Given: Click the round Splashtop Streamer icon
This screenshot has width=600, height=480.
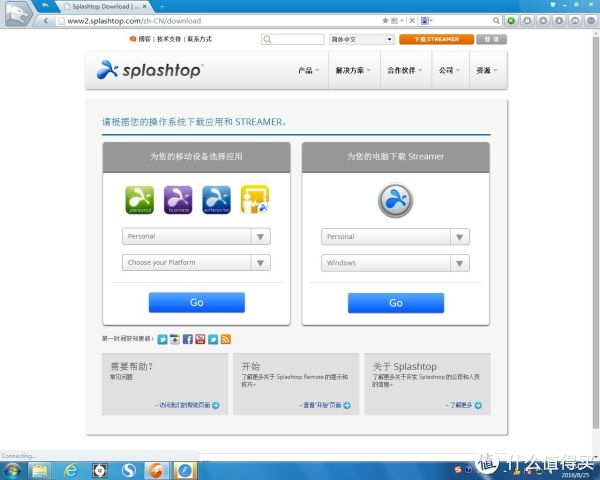Looking at the screenshot, I should [395, 200].
